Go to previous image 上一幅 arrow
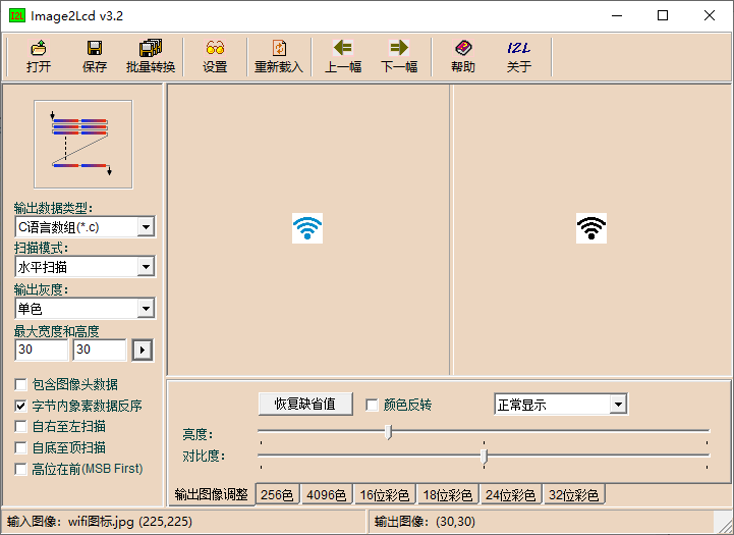 [343, 57]
